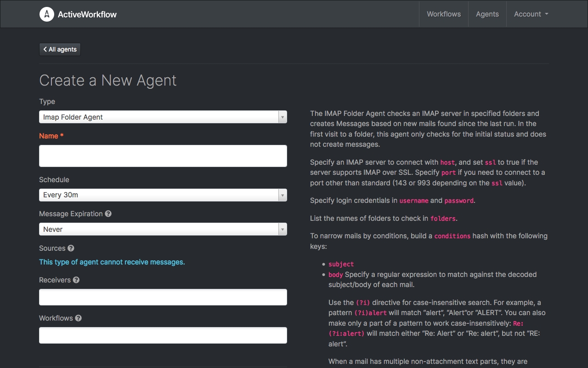Click the arrow on the Type select box
The width and height of the screenshot is (588, 368).
[283, 117]
